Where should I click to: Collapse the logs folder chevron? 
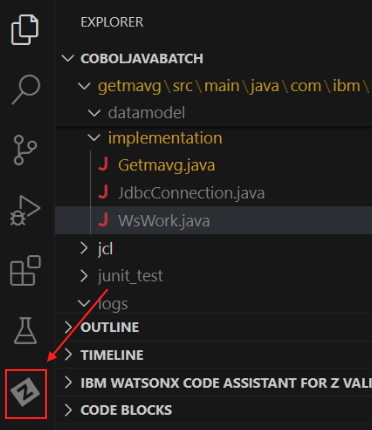pyautogui.click(x=84, y=303)
